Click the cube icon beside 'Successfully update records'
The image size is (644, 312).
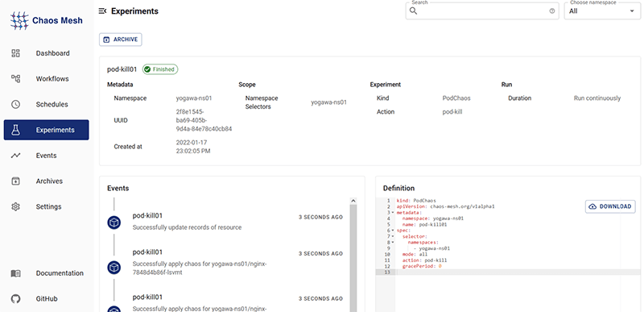(114, 223)
